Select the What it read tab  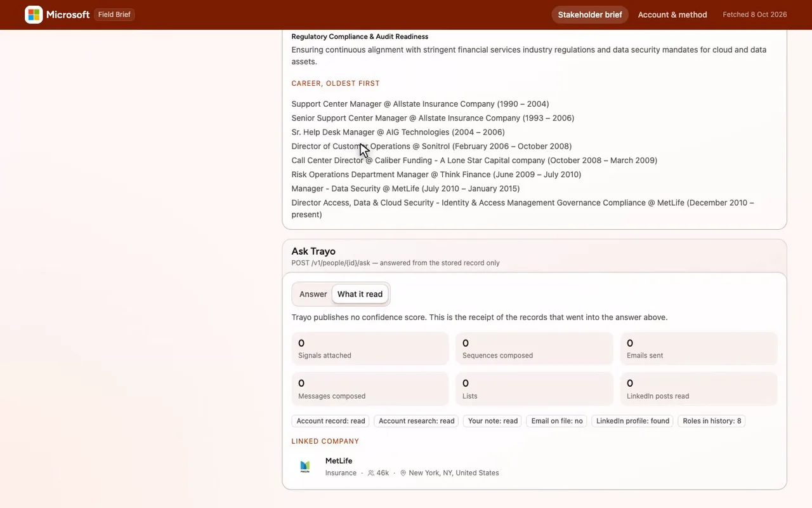coord(360,294)
